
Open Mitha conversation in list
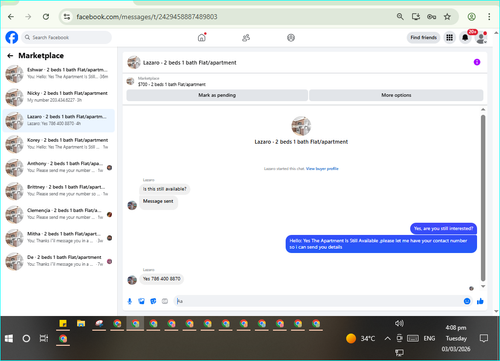coord(59,237)
